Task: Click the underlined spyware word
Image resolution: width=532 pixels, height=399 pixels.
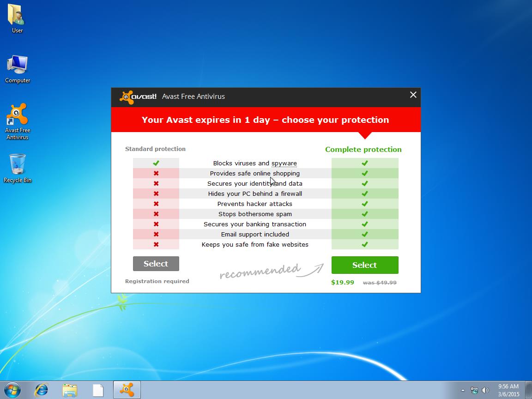Action: coord(284,163)
